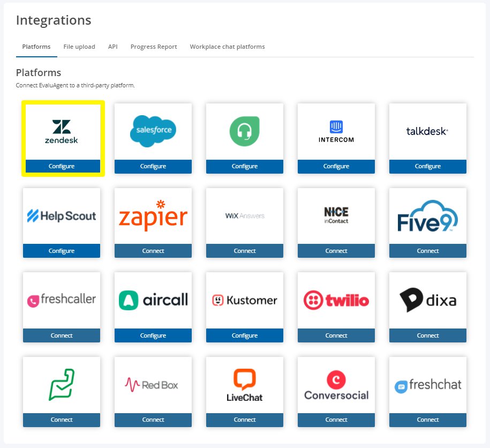Select the Twilio logo
490x448 pixels.
pos(336,300)
